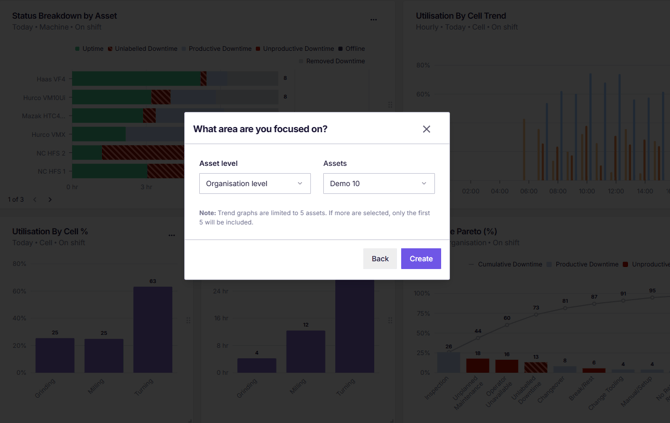Go to previous page of Status Breakdown
The image size is (670, 423).
coord(35,200)
